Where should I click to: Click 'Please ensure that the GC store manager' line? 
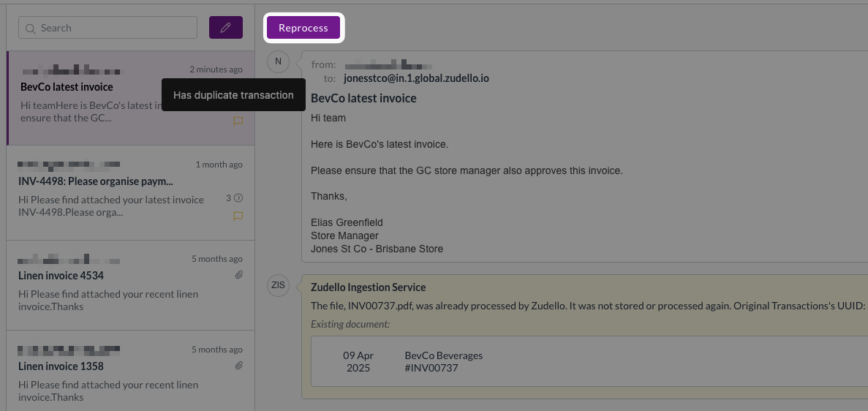(467, 170)
